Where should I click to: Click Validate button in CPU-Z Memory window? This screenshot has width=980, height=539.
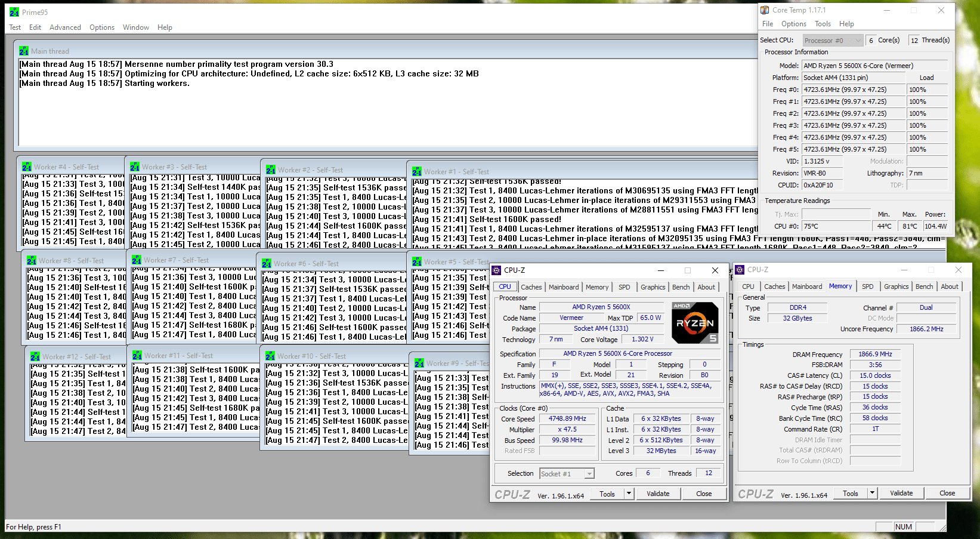point(901,493)
